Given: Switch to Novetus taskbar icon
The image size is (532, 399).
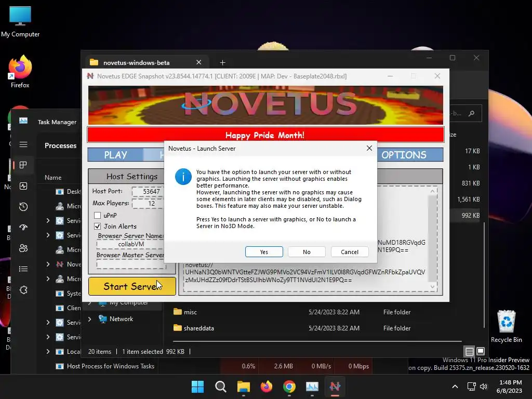Looking at the screenshot, I should (x=335, y=387).
